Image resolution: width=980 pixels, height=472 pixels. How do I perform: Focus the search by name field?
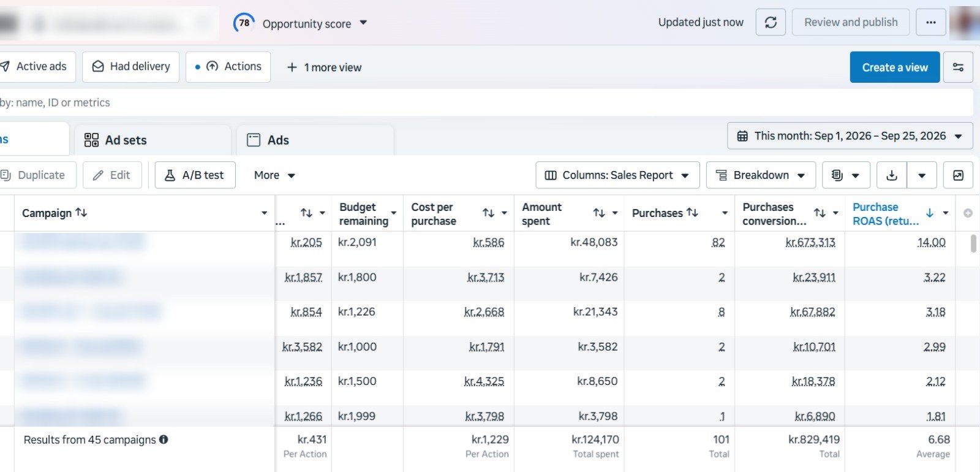486,102
